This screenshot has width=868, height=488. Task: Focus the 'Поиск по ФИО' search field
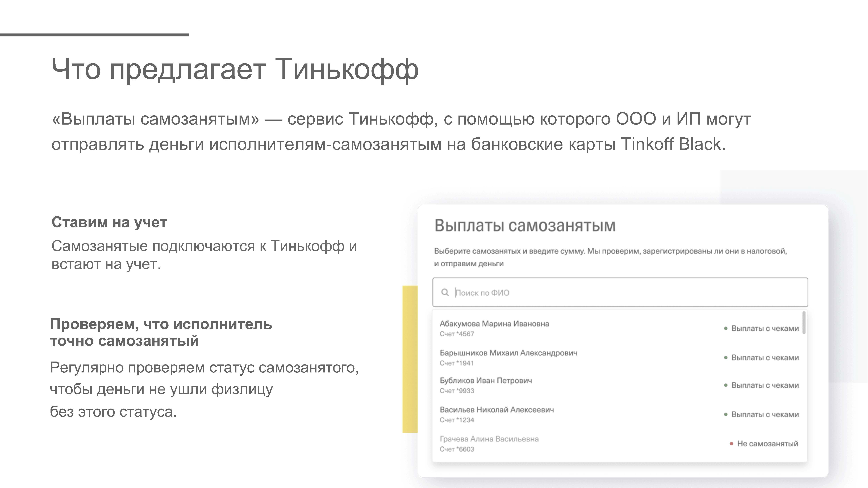[620, 292]
